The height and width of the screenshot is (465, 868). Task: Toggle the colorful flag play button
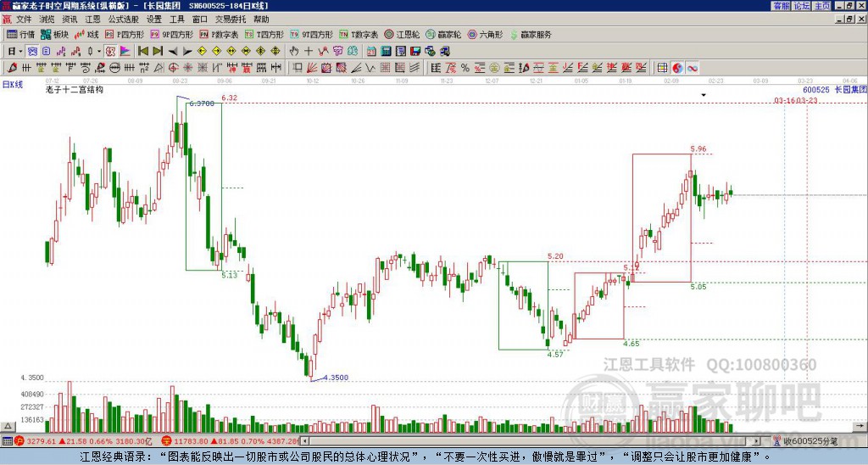pos(125,52)
